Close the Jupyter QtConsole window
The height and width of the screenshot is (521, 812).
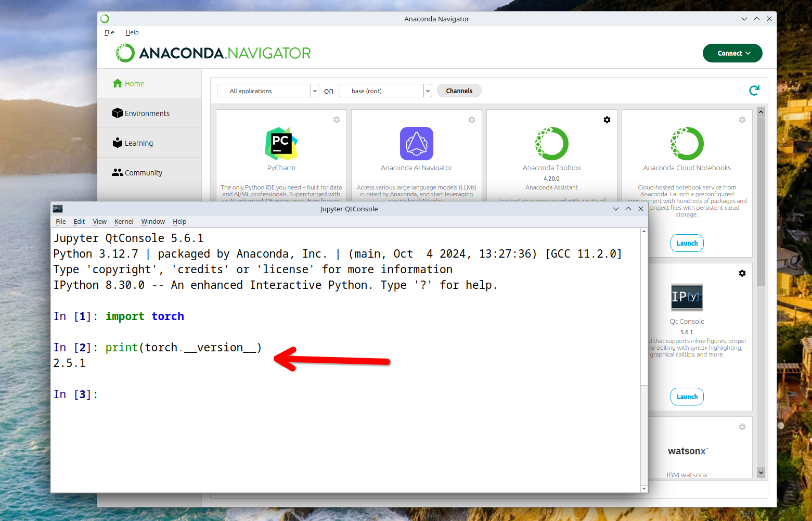click(x=641, y=209)
